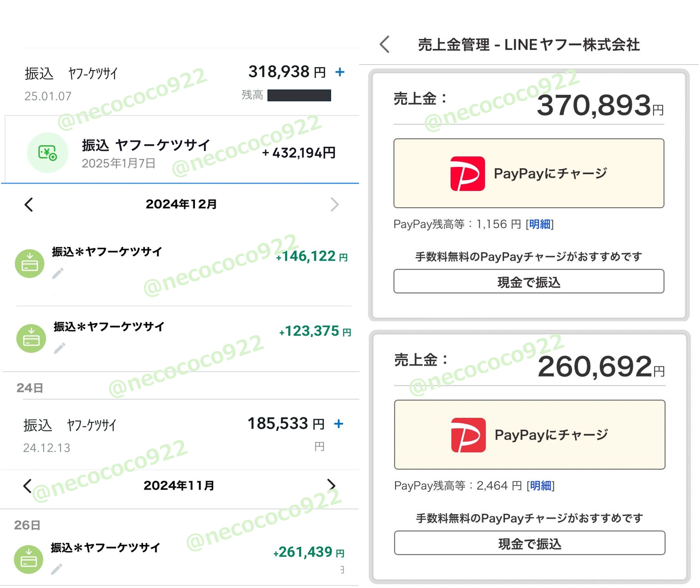Tap the plus icon next to 185,533 円
The image size is (700, 588).
tap(339, 424)
